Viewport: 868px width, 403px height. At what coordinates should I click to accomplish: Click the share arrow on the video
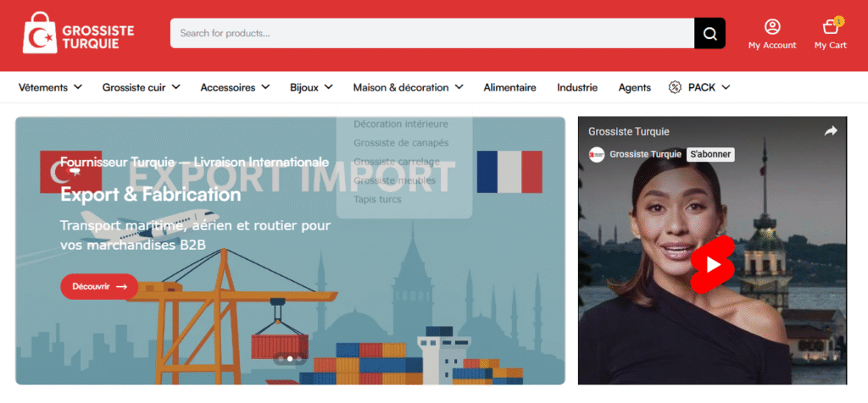click(x=831, y=131)
